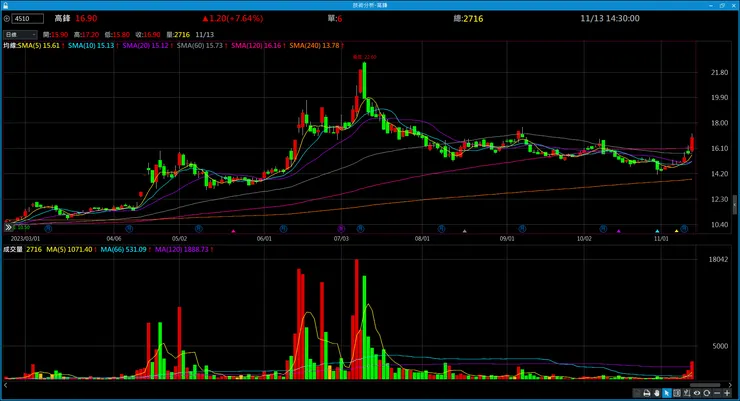Screen dimensions: 740x401
Task: Select the hand pan tool
Action: pos(657,393)
